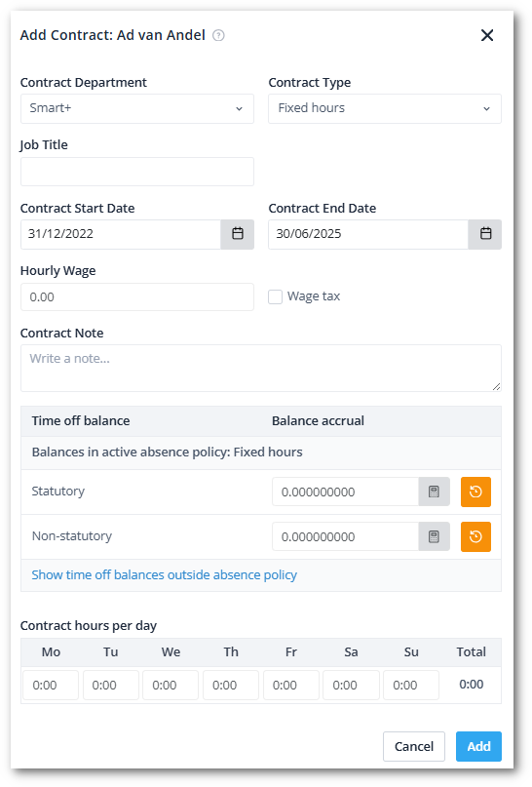This screenshot has width=532, height=787.
Task: Click help icon next to Add Contract title
Action: click(x=218, y=36)
